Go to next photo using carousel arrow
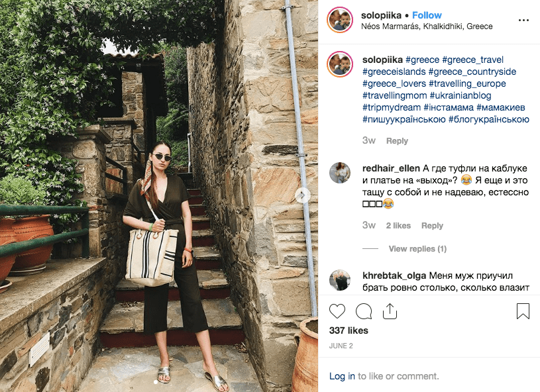 point(302,195)
